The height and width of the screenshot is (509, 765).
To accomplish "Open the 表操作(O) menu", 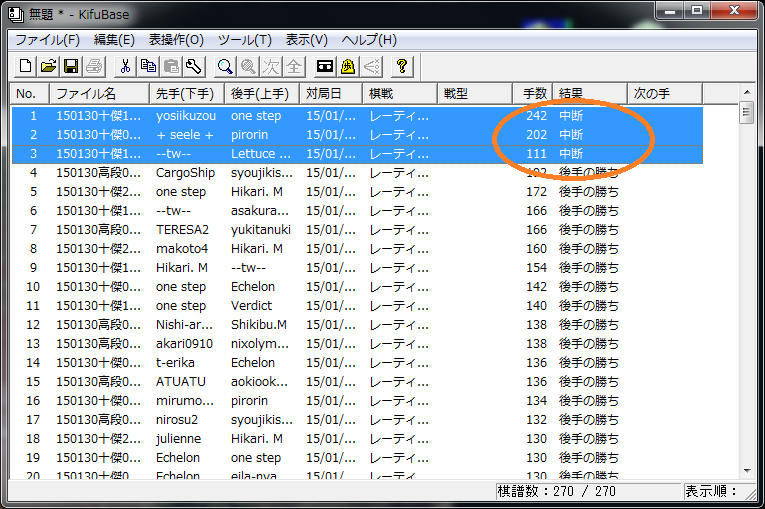I will click(x=176, y=40).
